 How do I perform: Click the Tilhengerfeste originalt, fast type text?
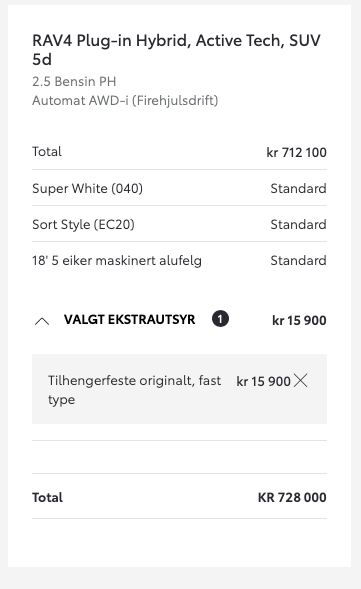click(x=134, y=390)
